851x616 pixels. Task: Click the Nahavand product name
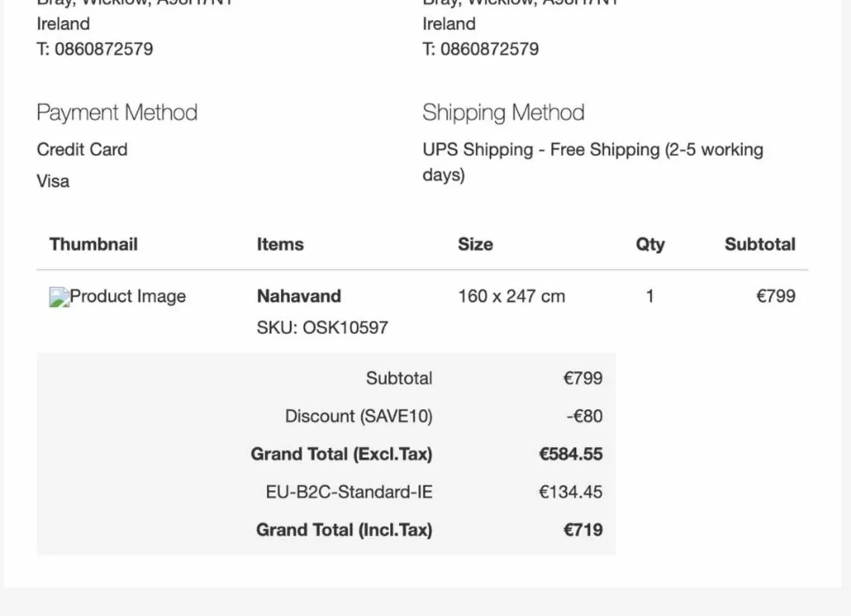[x=299, y=296]
